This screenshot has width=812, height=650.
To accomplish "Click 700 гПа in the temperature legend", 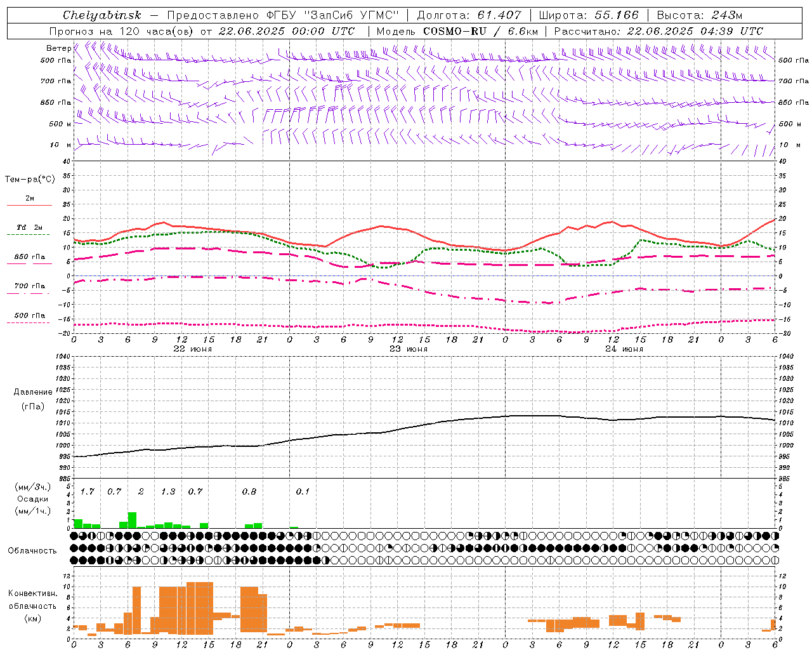I will (x=30, y=286).
